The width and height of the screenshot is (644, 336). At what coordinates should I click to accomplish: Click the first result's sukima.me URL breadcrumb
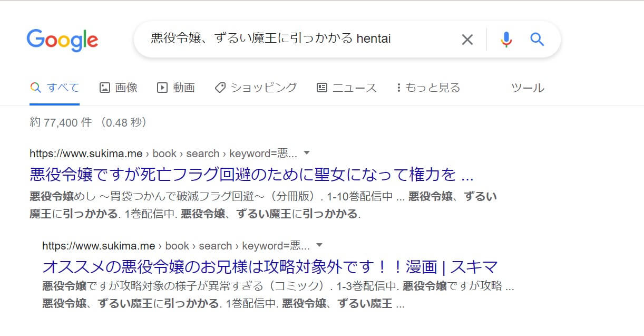pos(163,153)
